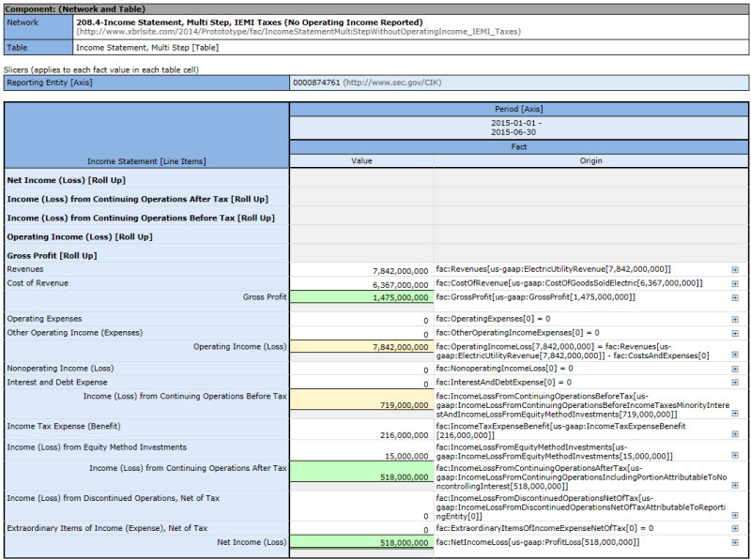Select the Cost of Revenue value 6,367,000,000
The height and width of the screenshot is (560, 751).
401,285
